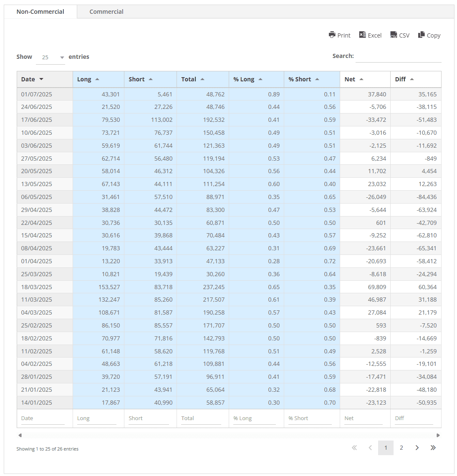The image size is (457, 476).
Task: Sort by % Short column header
Action: 303,79
